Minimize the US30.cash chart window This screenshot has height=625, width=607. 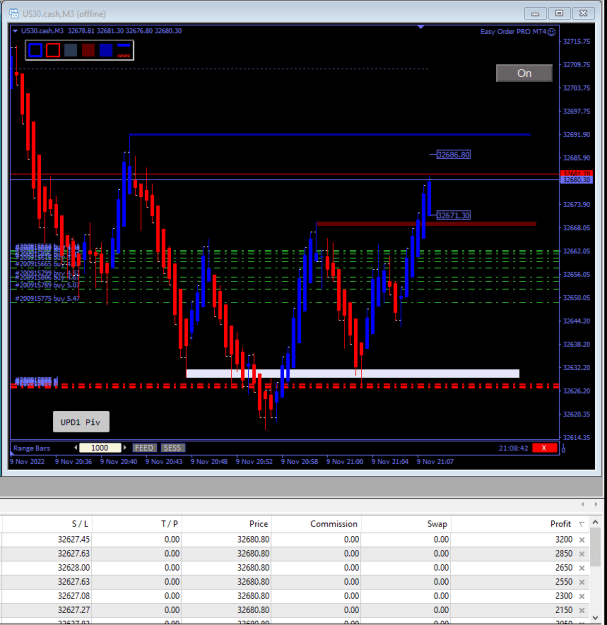(535, 14)
